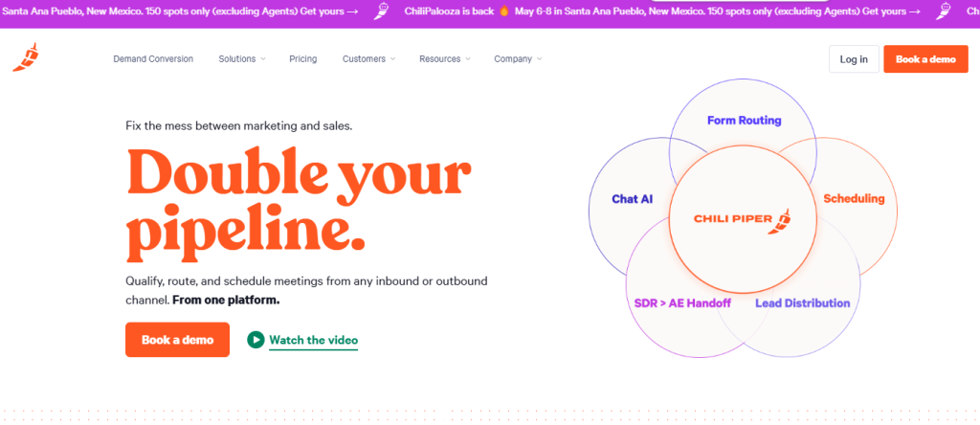Follow the 'Watch the video' text link
This screenshot has width=980, height=425.
[x=313, y=340]
